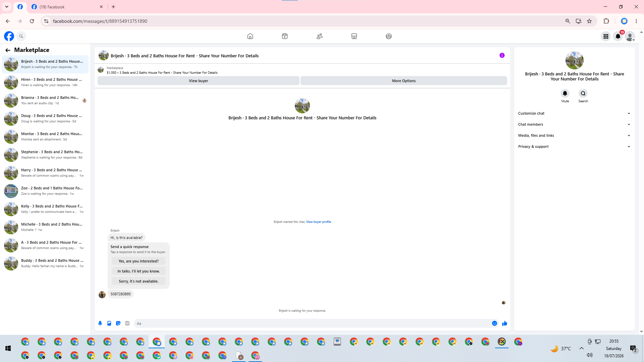Open Buddy's conversation in the list
Image resolution: width=644 pixels, height=362 pixels.
45,263
